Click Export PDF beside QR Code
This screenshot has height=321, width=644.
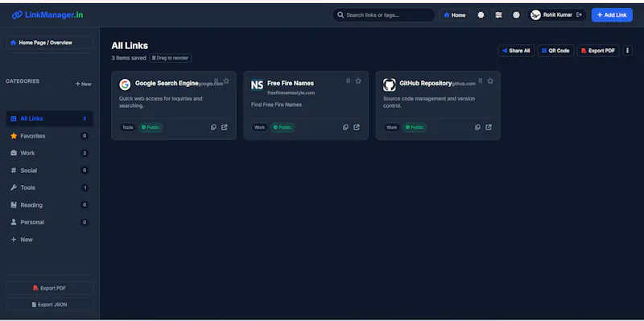(x=598, y=51)
